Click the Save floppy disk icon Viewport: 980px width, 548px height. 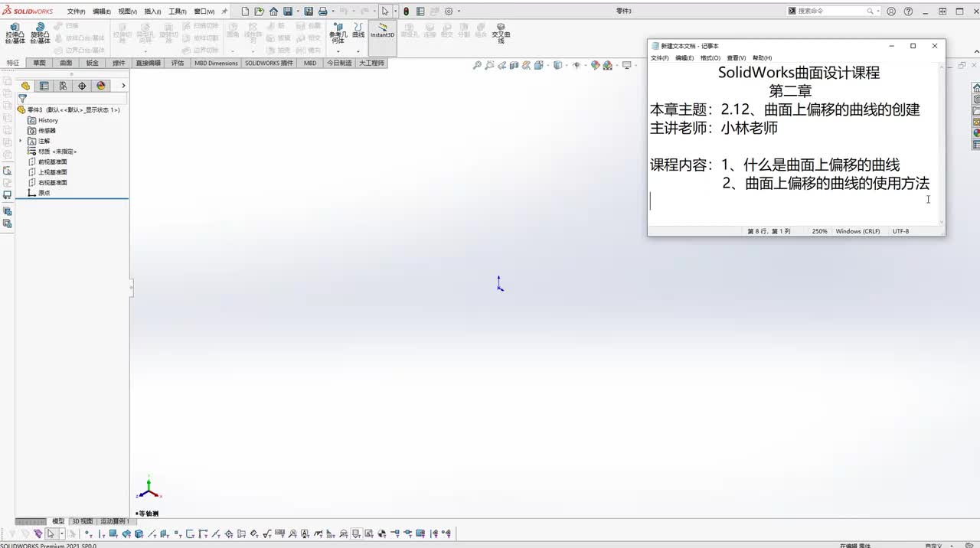[x=288, y=11]
